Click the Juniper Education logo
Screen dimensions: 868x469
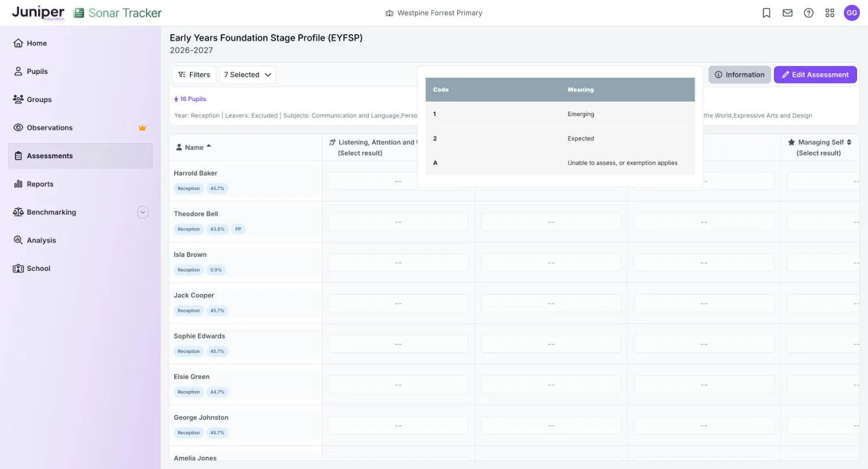pyautogui.click(x=38, y=13)
